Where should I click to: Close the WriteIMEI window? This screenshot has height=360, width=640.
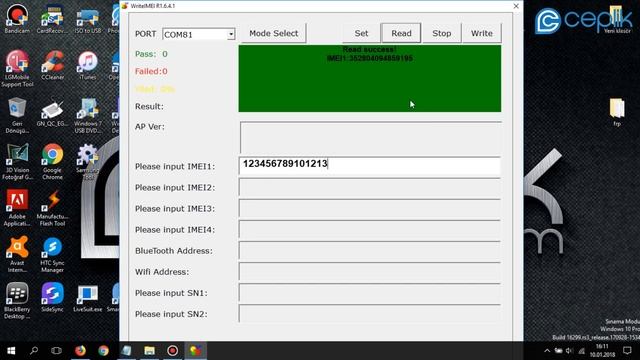click(x=516, y=6)
